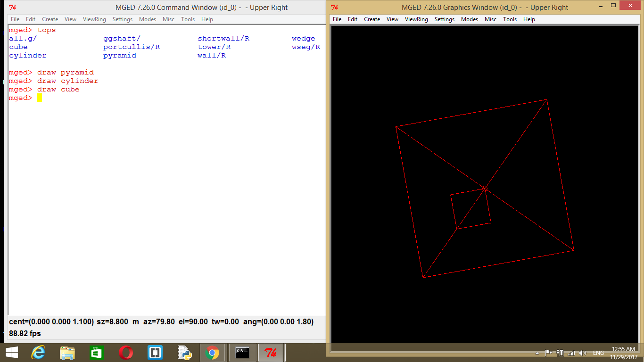Click the volume speaker icon in the tray
This screenshot has width=644, height=362.
(583, 353)
